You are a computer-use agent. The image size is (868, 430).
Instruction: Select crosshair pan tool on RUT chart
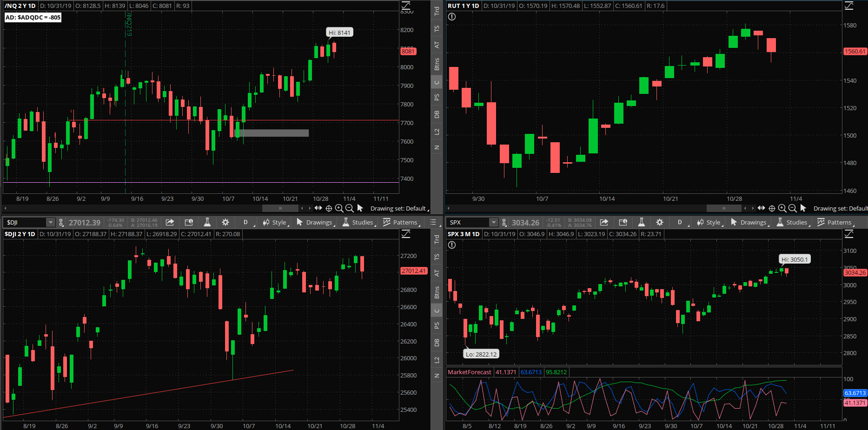[x=772, y=208]
